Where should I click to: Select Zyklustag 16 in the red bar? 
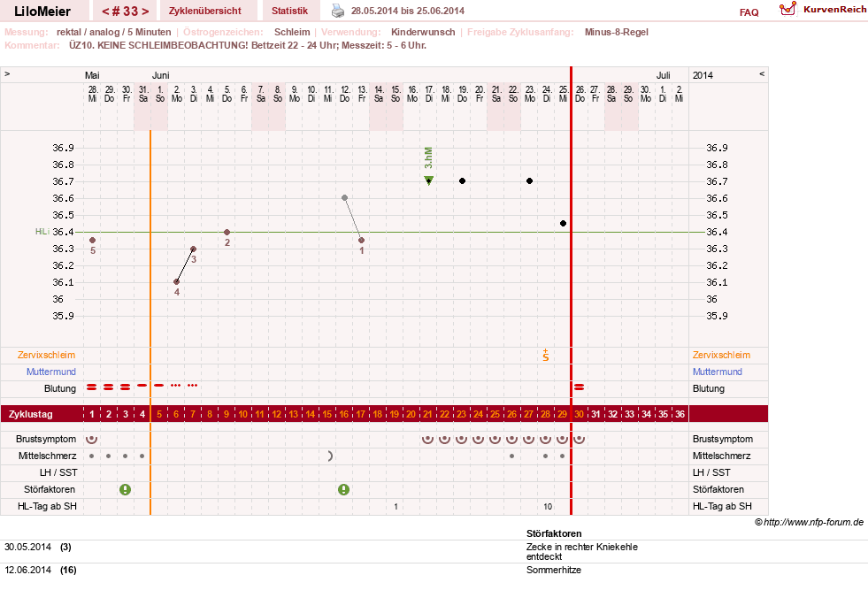tap(344, 414)
